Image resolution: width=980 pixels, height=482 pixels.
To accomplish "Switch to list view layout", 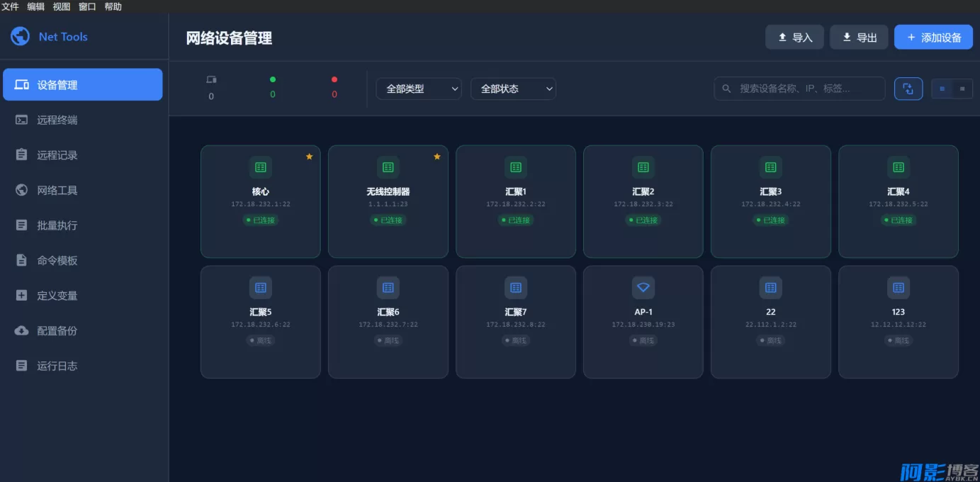I will coord(962,88).
